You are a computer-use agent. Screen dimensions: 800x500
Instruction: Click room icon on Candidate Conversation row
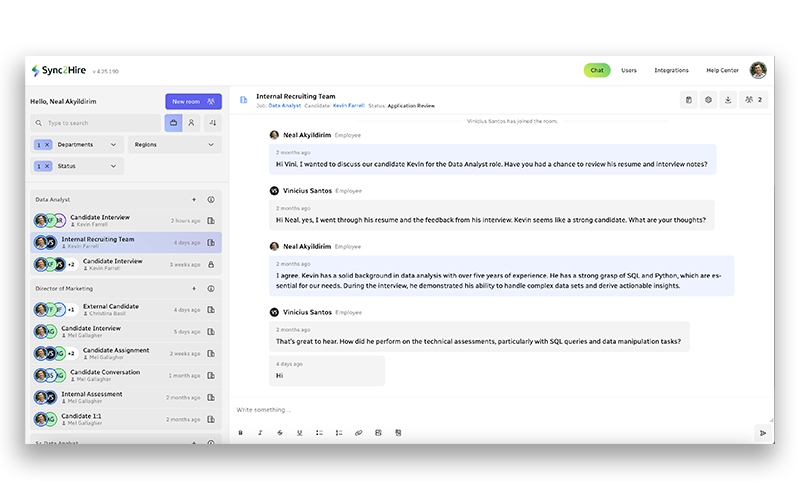point(211,376)
